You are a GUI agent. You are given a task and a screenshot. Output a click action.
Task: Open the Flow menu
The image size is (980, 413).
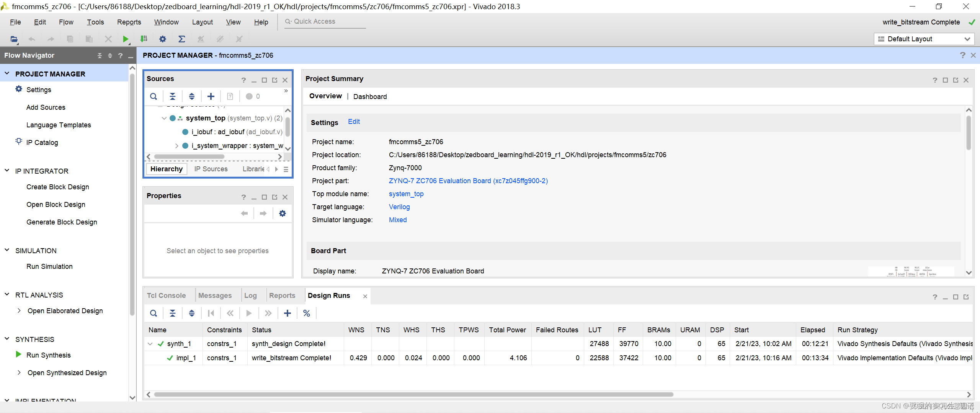click(66, 22)
